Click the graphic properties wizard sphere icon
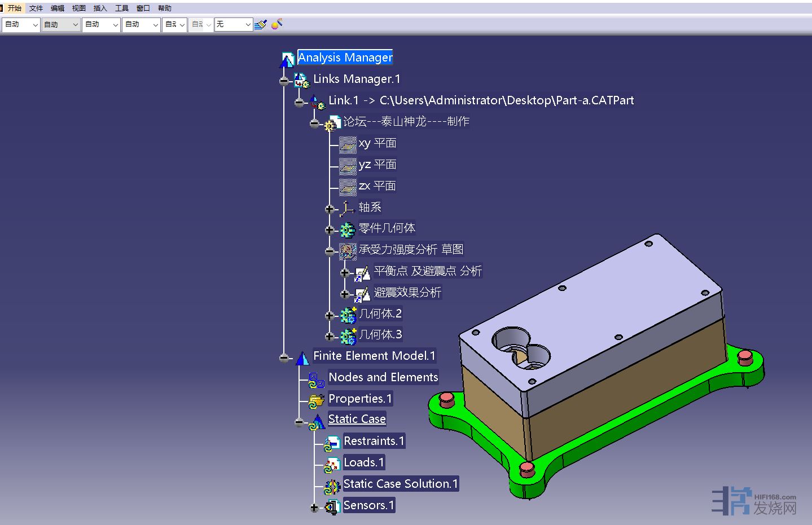This screenshot has height=525, width=812. (x=276, y=24)
